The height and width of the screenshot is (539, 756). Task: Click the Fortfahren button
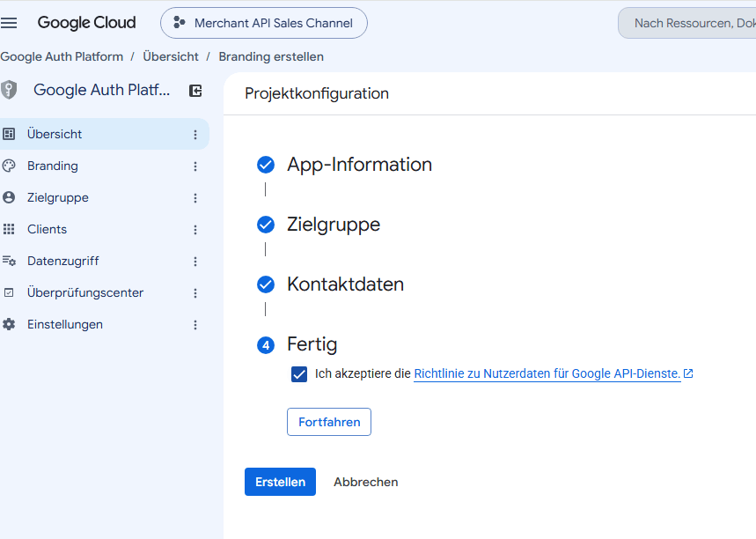329,422
